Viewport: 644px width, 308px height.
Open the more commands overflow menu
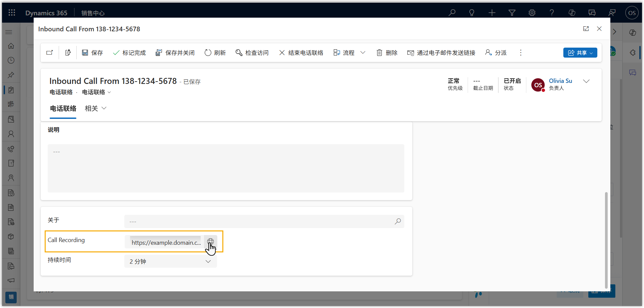click(x=521, y=53)
